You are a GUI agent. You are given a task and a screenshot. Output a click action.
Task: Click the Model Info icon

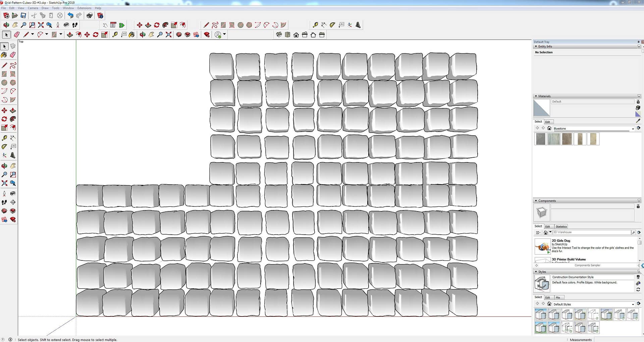(x=100, y=15)
